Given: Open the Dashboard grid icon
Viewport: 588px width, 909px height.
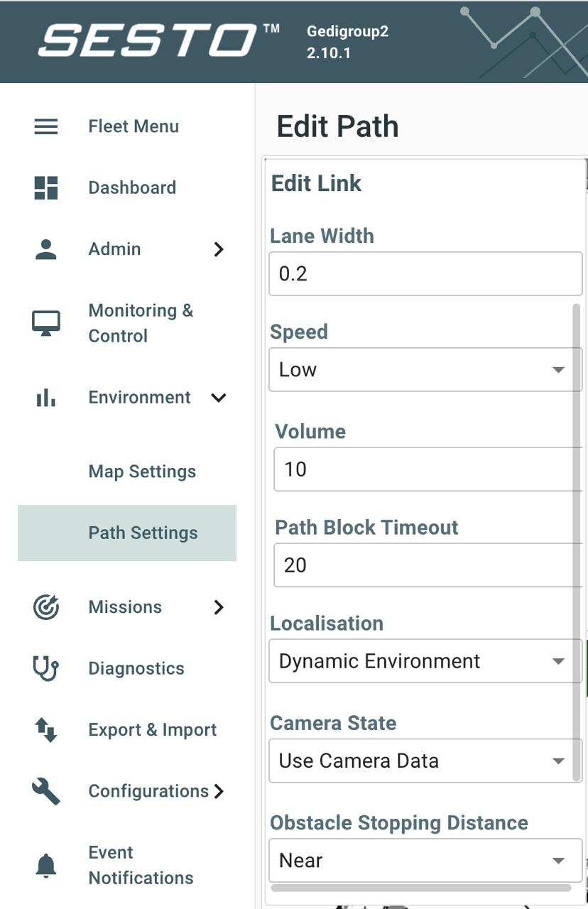Looking at the screenshot, I should pos(46,187).
